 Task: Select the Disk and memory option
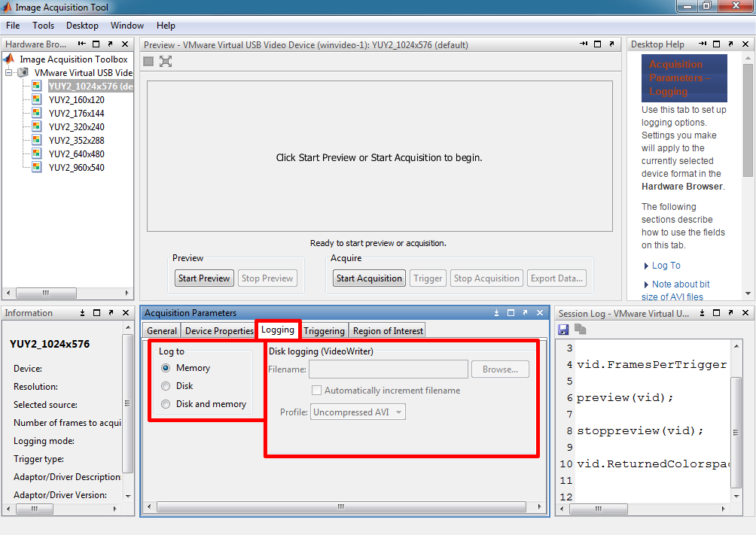pos(166,404)
